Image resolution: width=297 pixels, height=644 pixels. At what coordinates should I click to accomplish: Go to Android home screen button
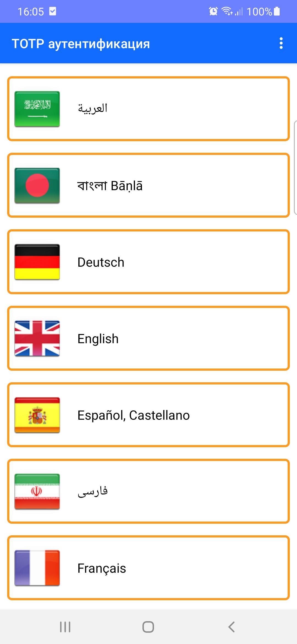148,627
